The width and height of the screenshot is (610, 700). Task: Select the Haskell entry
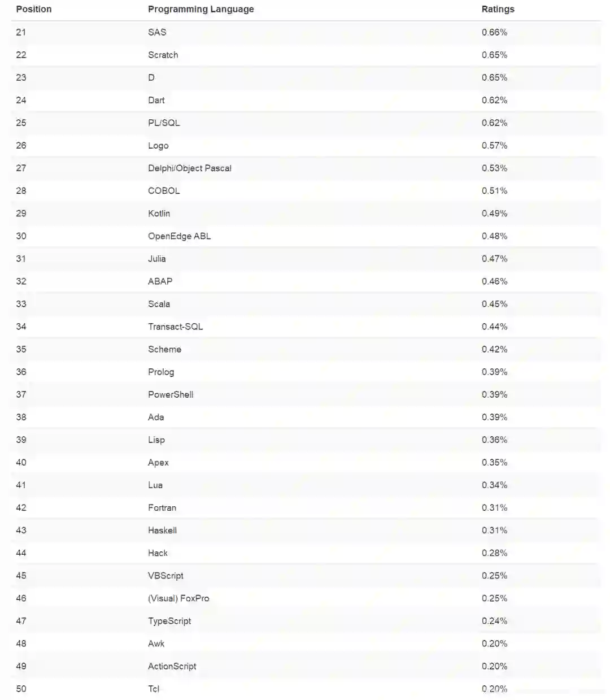click(162, 530)
